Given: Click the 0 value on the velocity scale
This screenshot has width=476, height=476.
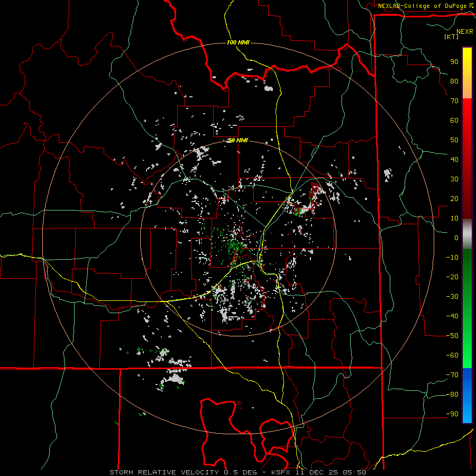Looking at the screenshot, I should 456,237.
